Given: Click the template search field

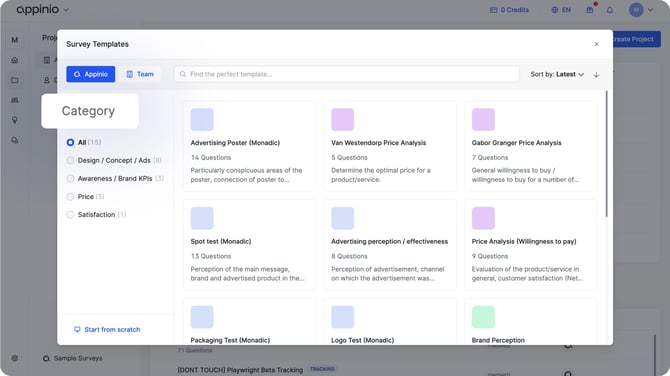Looking at the screenshot, I should coord(347,74).
